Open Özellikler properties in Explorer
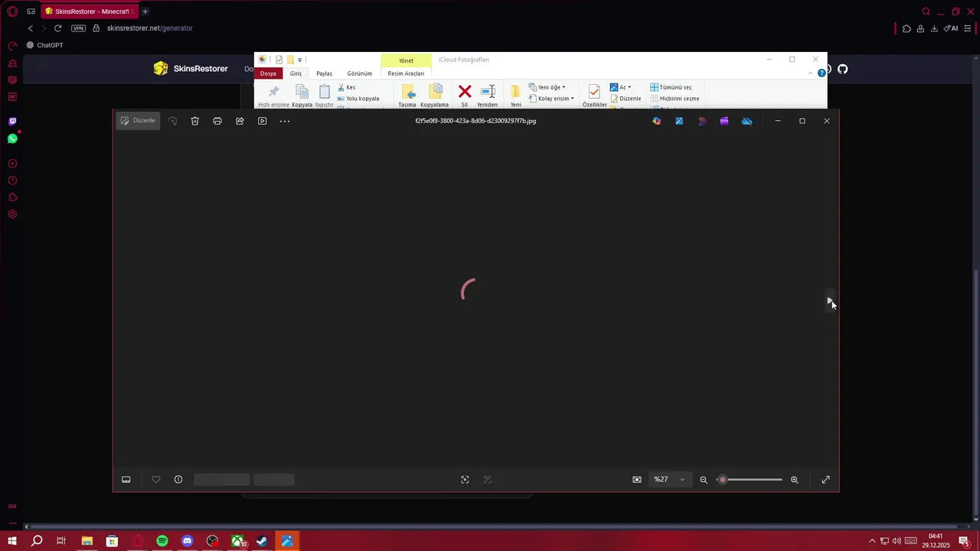Image resolution: width=980 pixels, height=551 pixels. click(x=594, y=96)
